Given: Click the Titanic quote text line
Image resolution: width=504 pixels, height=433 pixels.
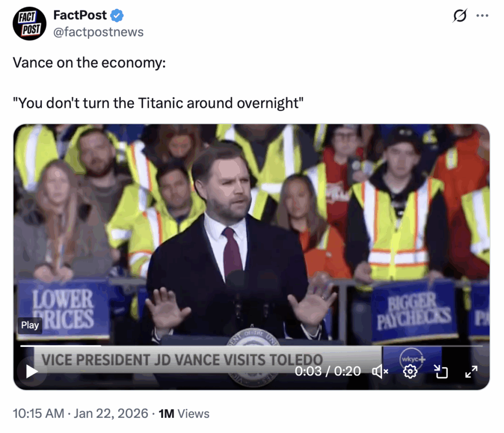Looking at the screenshot, I should 157,104.
